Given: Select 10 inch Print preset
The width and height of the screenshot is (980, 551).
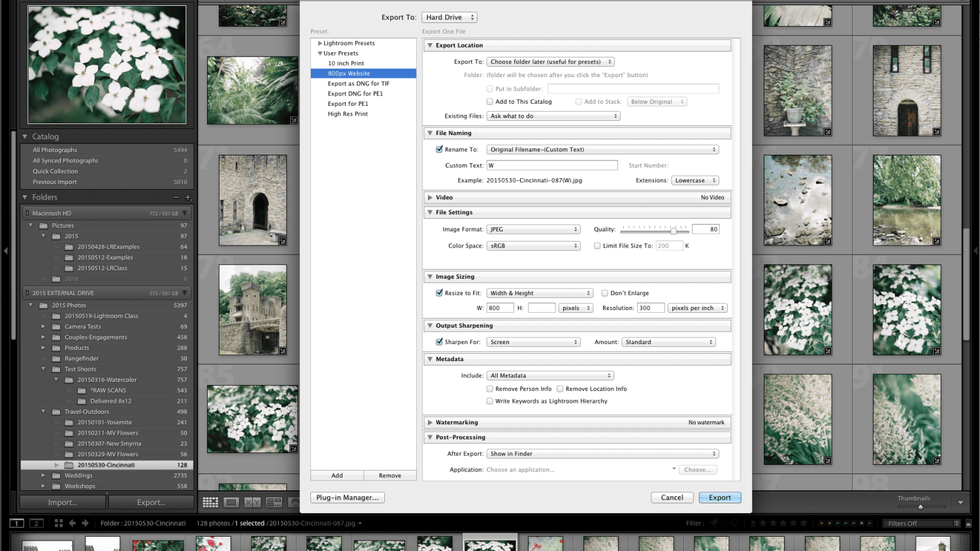Looking at the screenshot, I should (346, 63).
